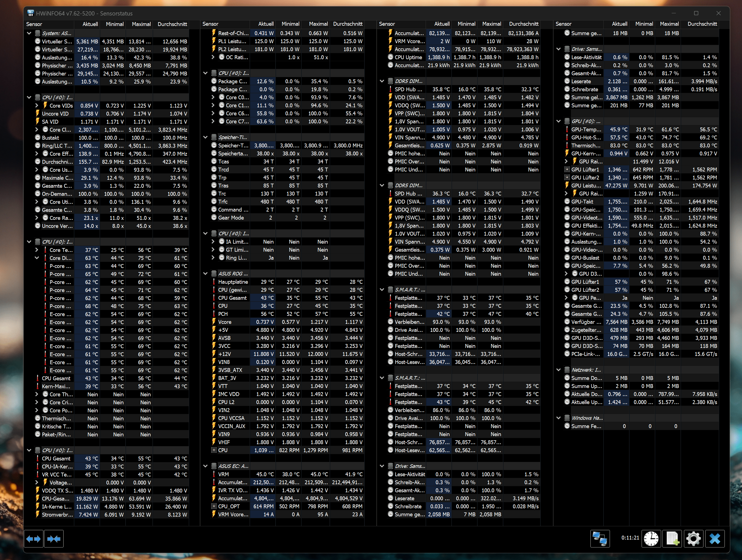Viewport: 742px width, 560px height.
Task: Click the lightning icon beside +12V
Action: (x=214, y=354)
